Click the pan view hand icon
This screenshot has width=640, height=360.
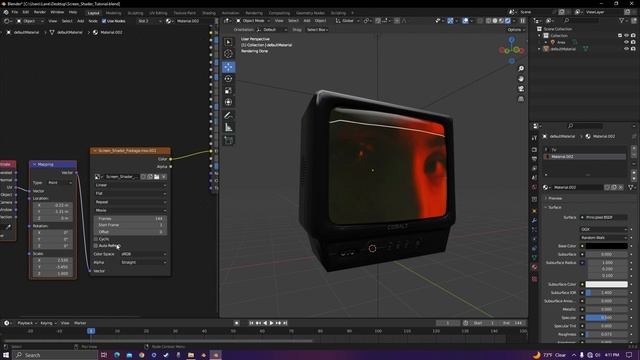(521, 79)
